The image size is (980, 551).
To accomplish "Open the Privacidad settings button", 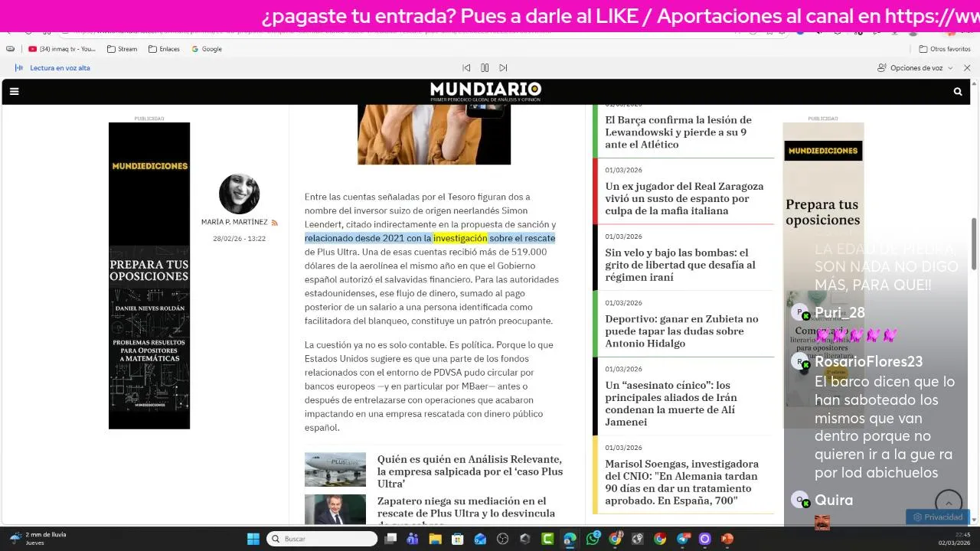I will click(938, 517).
